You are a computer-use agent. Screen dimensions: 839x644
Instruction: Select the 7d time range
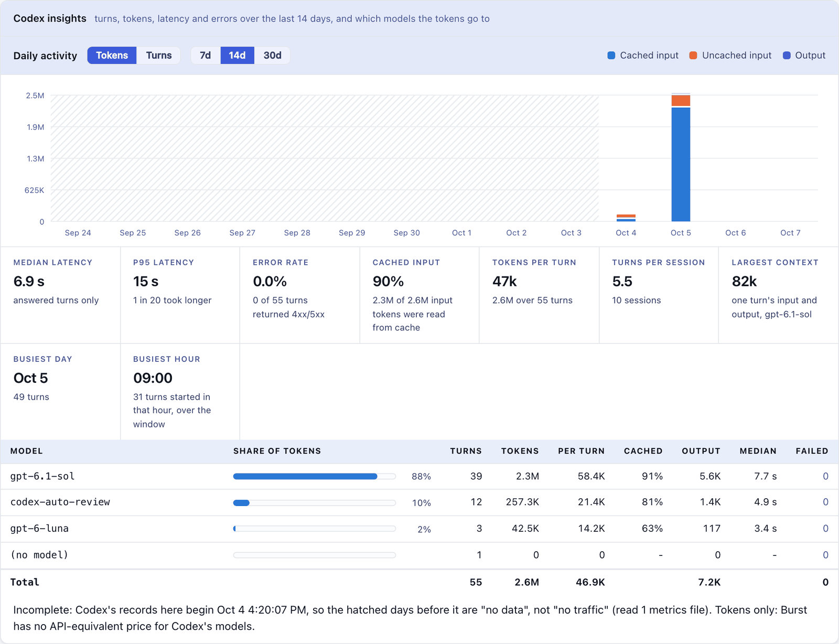pyautogui.click(x=206, y=56)
